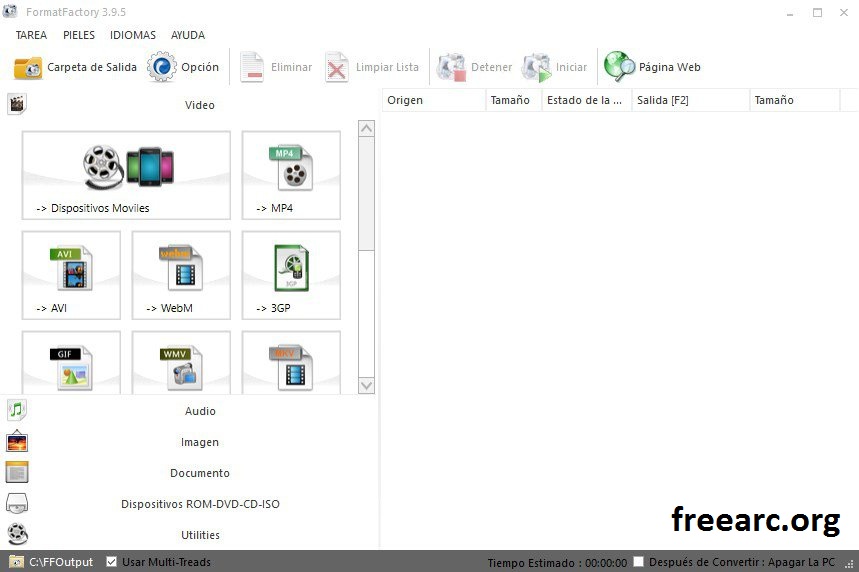Expand the Documento category section
This screenshot has height=572, width=859.
[x=189, y=472]
